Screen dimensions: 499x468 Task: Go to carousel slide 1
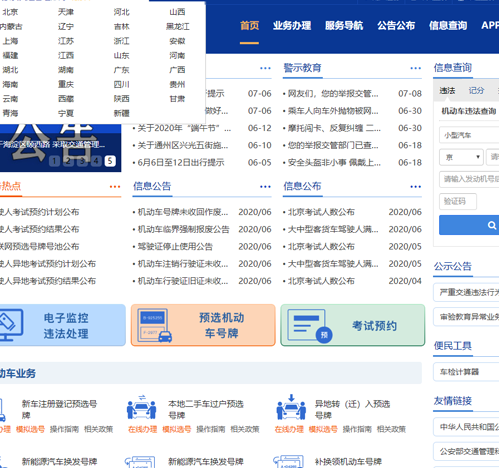click(55, 161)
